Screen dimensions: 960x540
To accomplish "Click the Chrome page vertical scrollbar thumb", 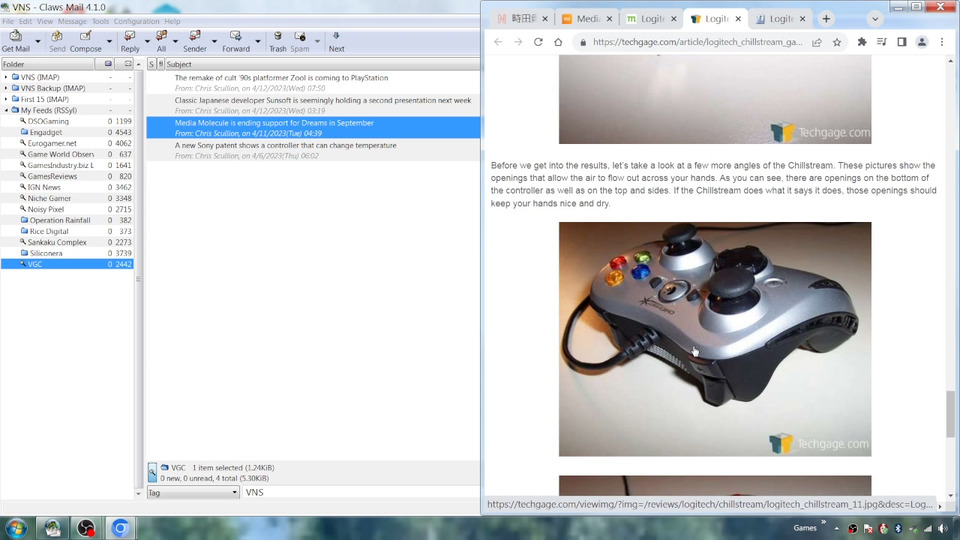I will tap(950, 414).
